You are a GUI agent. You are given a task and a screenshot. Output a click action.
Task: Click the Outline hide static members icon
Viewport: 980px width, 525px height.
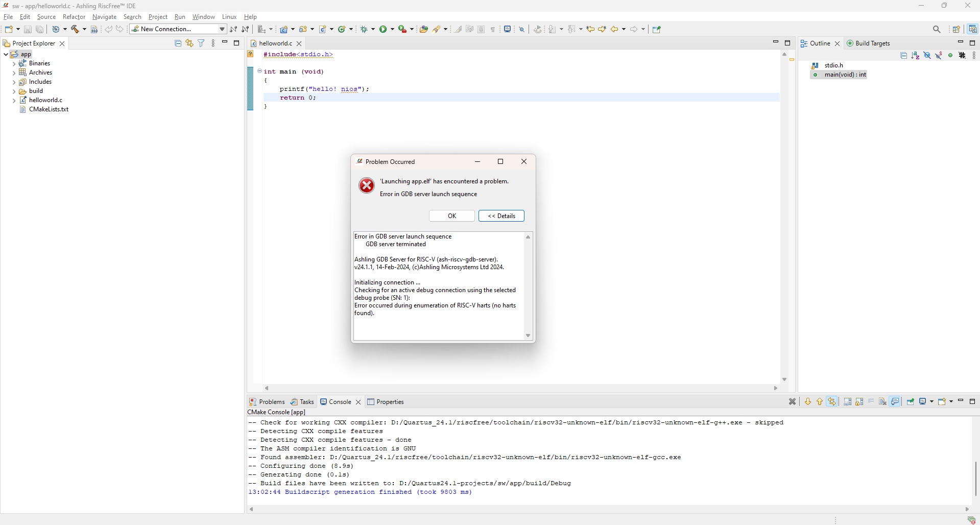coord(939,55)
